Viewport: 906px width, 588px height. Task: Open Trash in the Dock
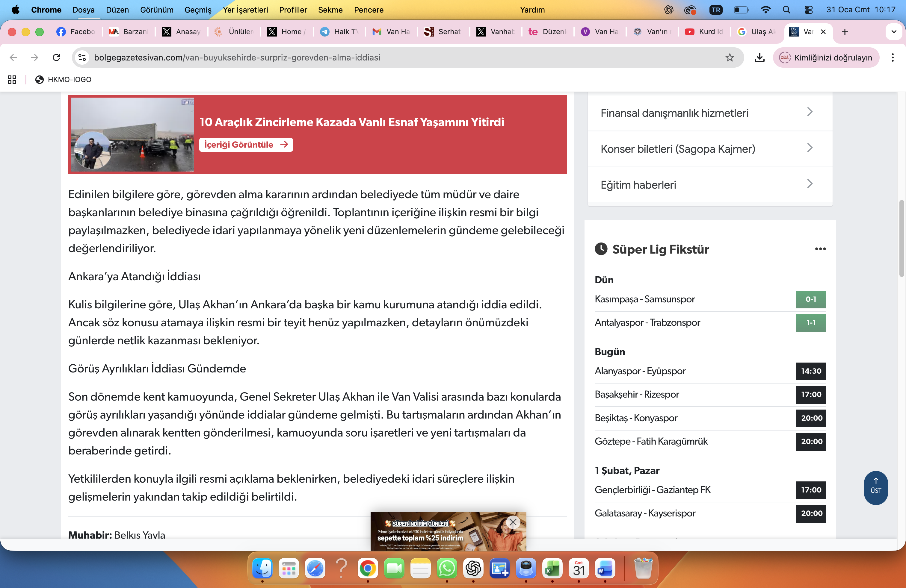pos(643,569)
